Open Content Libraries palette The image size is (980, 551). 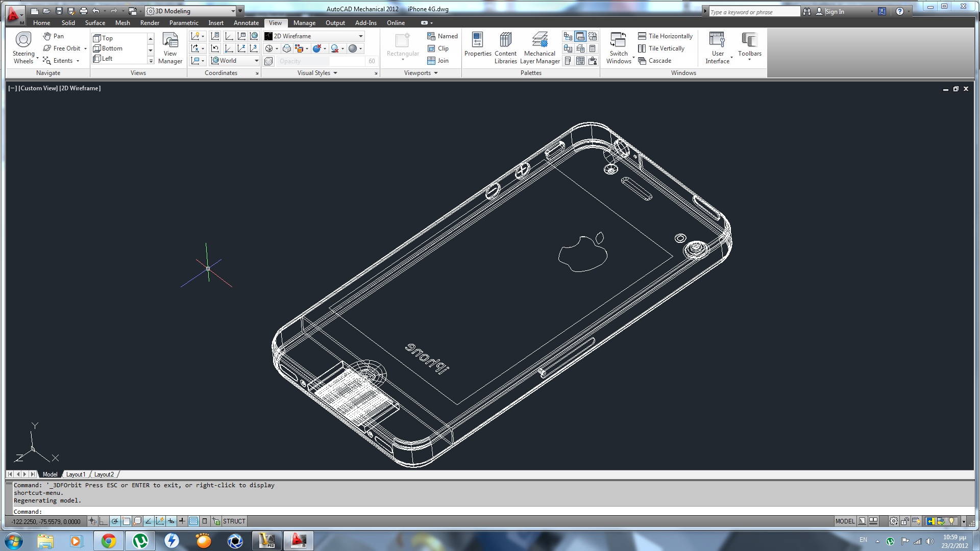[x=505, y=48]
